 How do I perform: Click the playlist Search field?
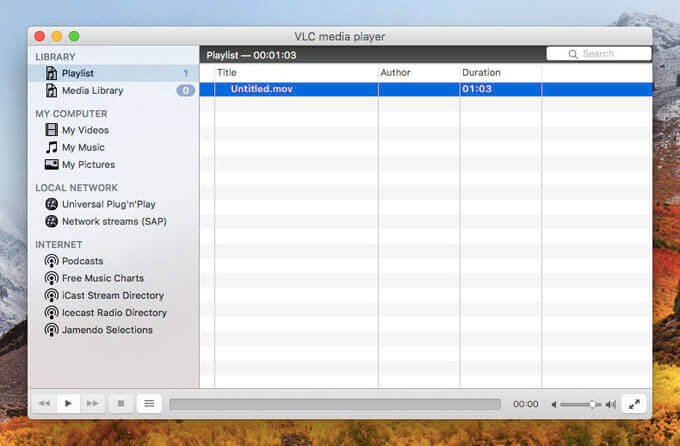tap(599, 54)
